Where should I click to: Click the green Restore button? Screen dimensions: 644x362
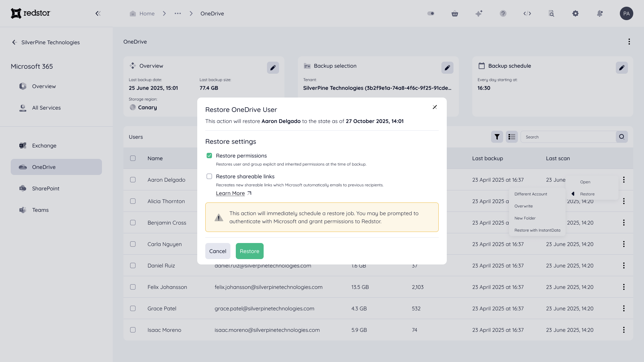pos(250,251)
